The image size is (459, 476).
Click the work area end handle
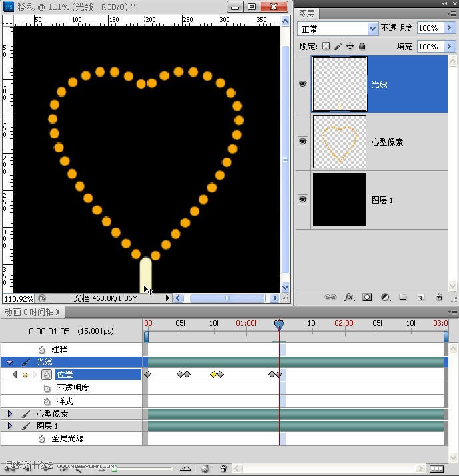coord(446,337)
